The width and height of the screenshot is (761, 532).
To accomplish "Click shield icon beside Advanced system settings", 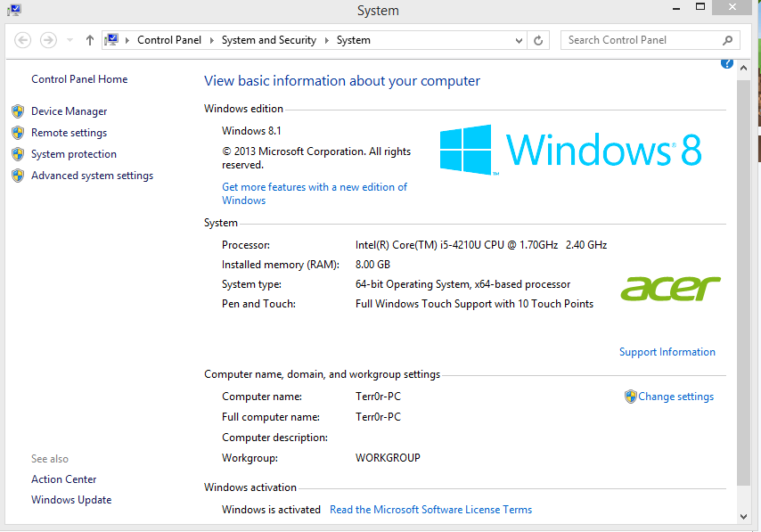I will pyautogui.click(x=18, y=176).
